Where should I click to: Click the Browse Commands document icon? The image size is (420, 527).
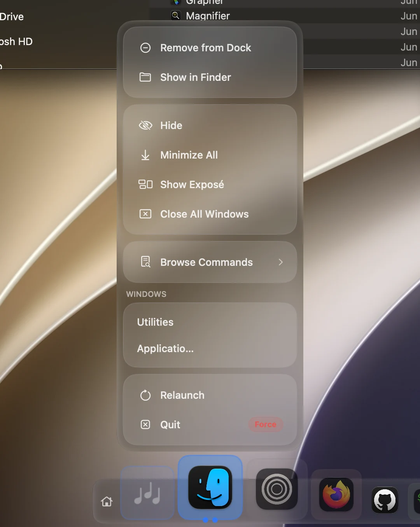pos(145,262)
